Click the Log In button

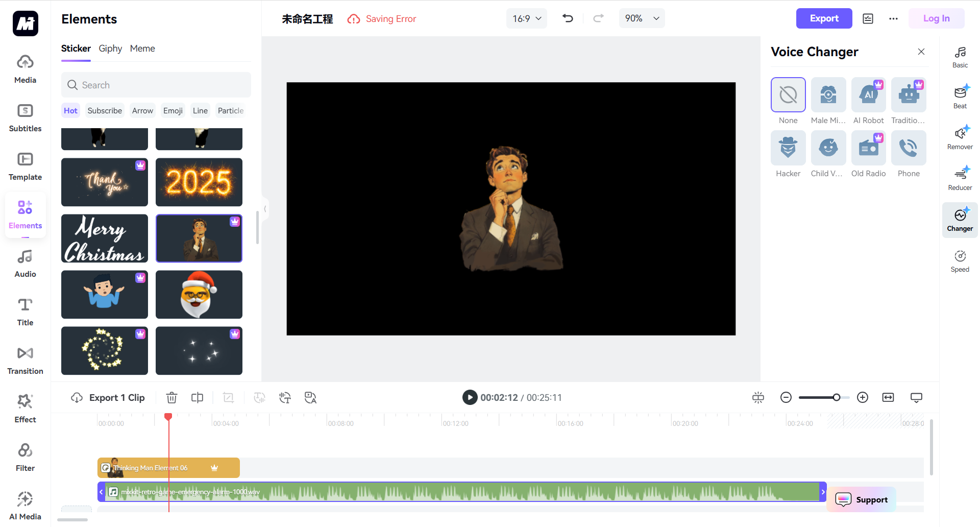click(x=936, y=18)
